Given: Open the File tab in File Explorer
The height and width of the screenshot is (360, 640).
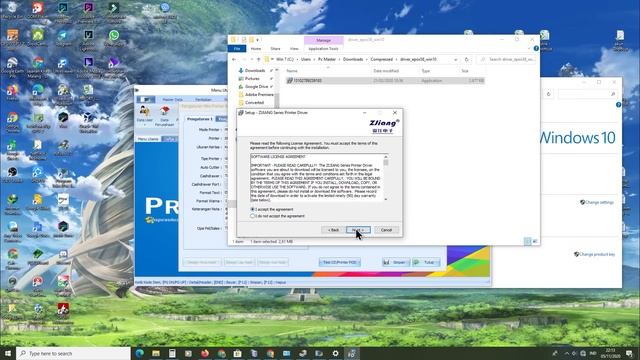Looking at the screenshot, I should click(x=237, y=49).
